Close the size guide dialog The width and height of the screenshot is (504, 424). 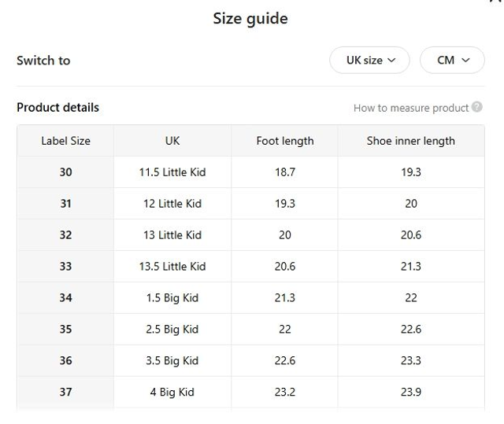click(x=495, y=2)
